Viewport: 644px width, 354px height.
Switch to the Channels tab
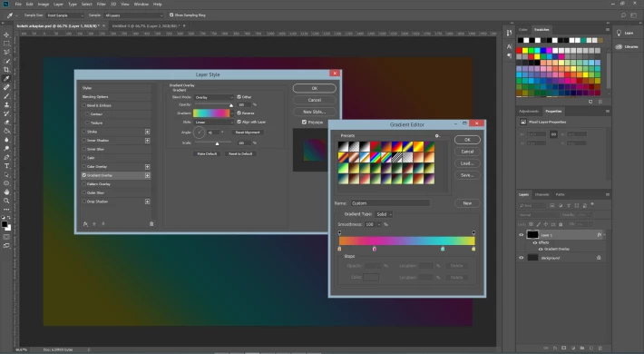tap(542, 194)
